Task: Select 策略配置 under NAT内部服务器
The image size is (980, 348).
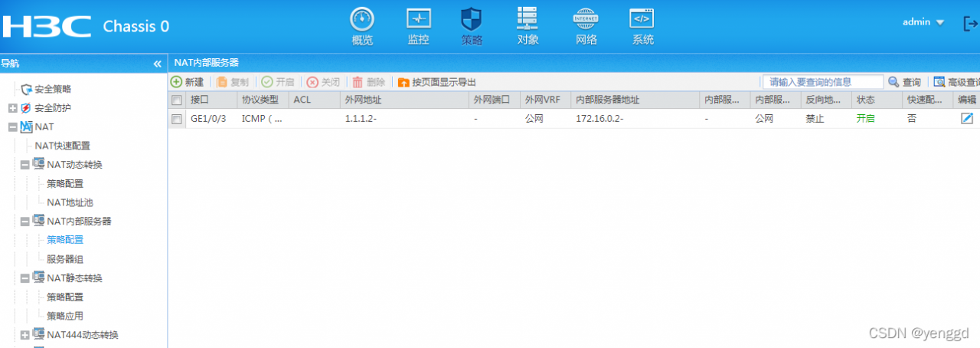Action: pyautogui.click(x=65, y=240)
